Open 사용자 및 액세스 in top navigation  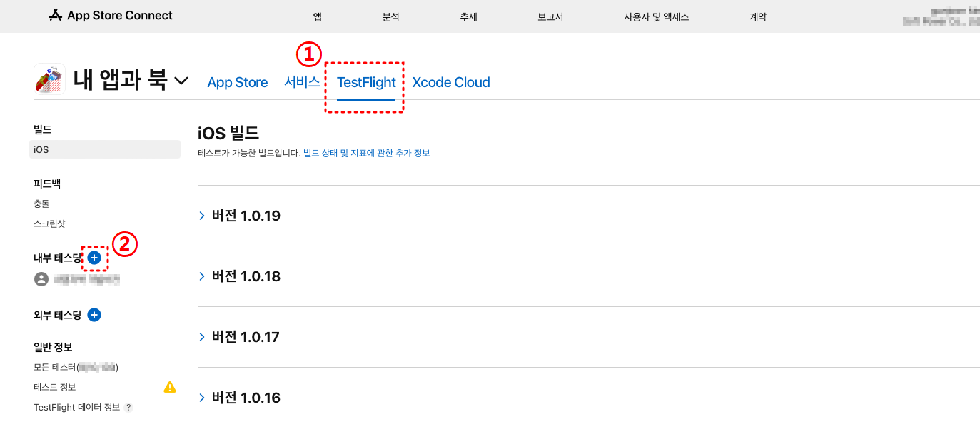656,16
